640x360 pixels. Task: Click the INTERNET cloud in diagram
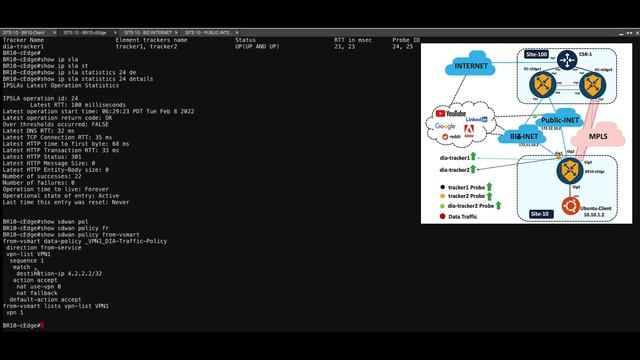click(x=471, y=64)
